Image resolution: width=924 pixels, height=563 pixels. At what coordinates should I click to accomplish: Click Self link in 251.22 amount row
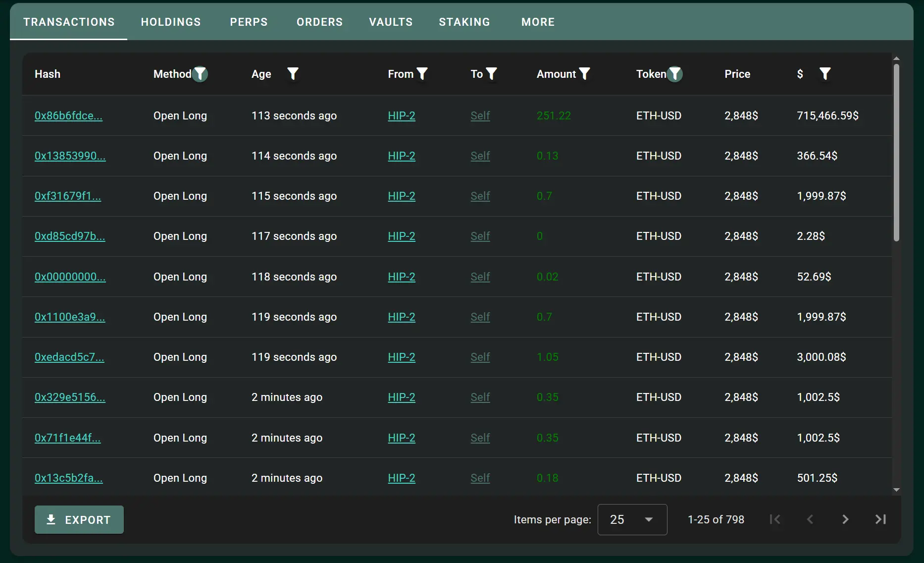(x=480, y=115)
